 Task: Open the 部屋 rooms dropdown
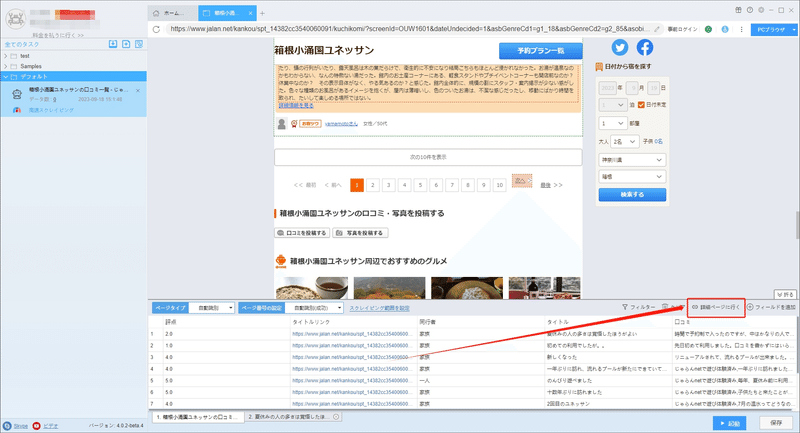[612, 123]
